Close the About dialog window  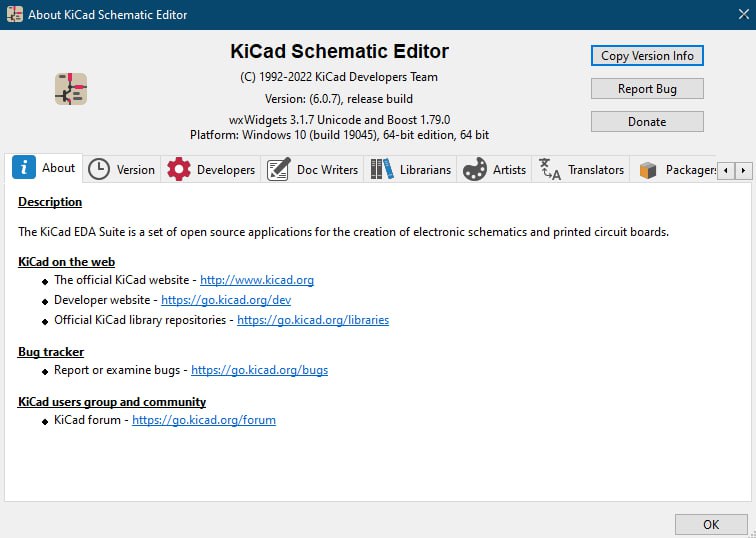pos(743,14)
